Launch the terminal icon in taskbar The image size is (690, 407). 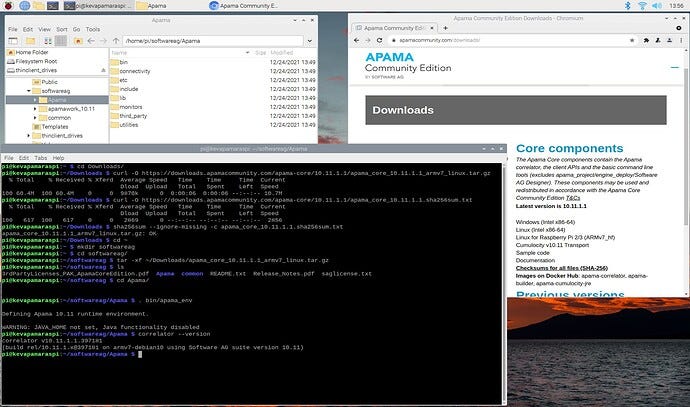click(x=53, y=6)
